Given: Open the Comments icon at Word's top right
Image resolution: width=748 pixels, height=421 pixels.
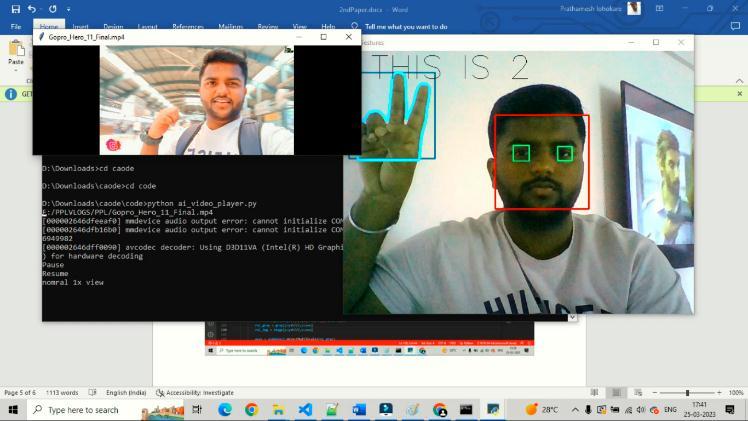Looking at the screenshot, I should click(735, 27).
